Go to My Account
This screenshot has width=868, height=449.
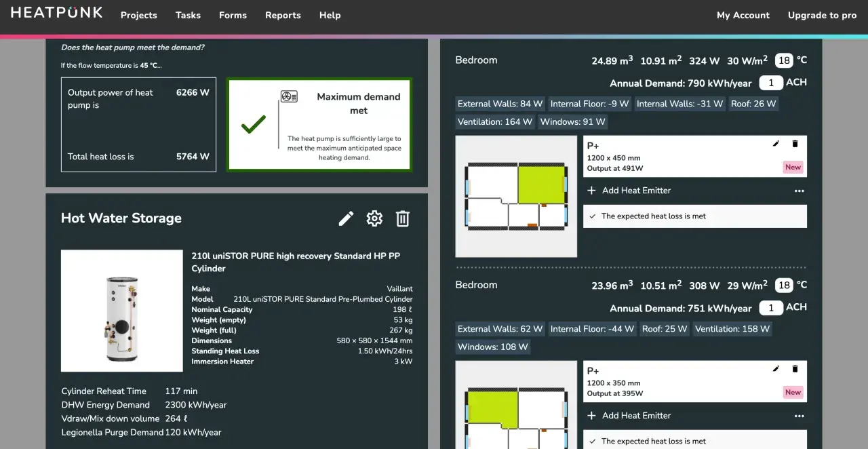click(x=743, y=15)
